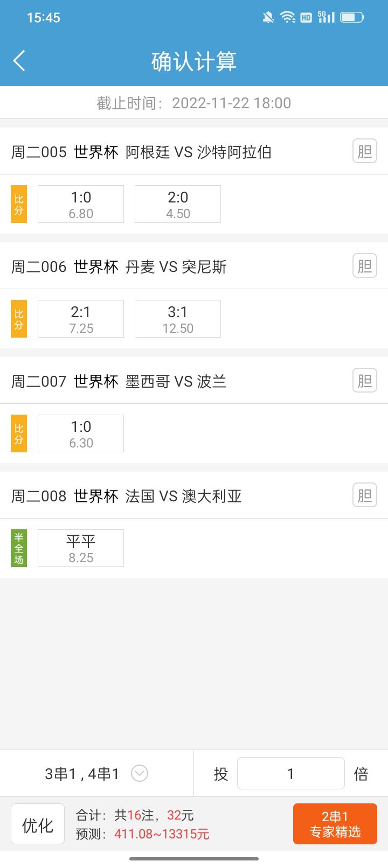Toggle 胆 for 阿根廷 VS 沙特阿拉伯
The width and height of the screenshot is (388, 868).
tap(365, 151)
